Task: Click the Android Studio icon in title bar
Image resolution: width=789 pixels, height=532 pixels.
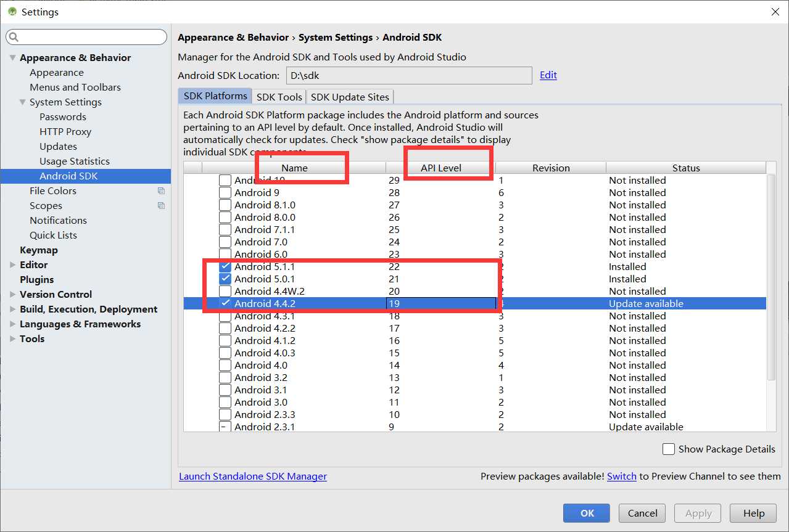Action: click(x=12, y=12)
